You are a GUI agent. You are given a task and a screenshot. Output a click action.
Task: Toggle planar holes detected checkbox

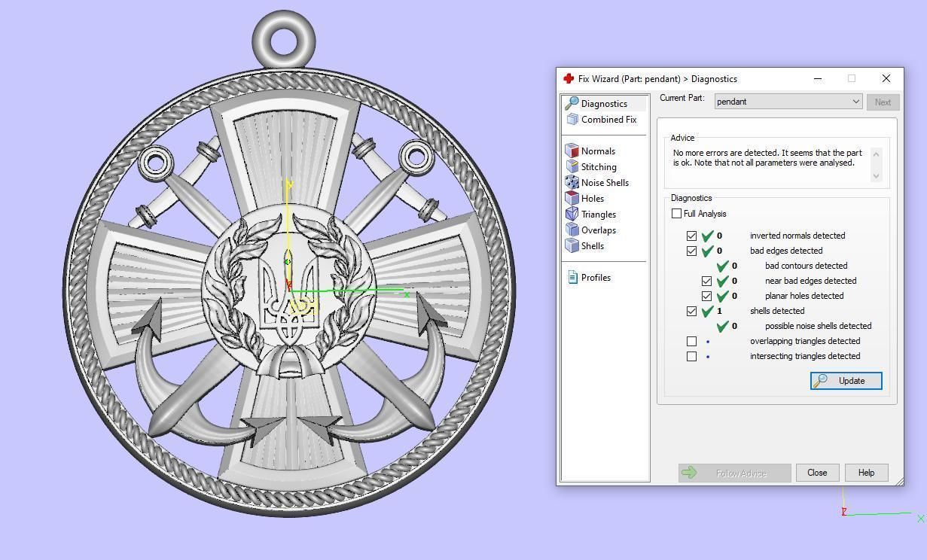[706, 296]
